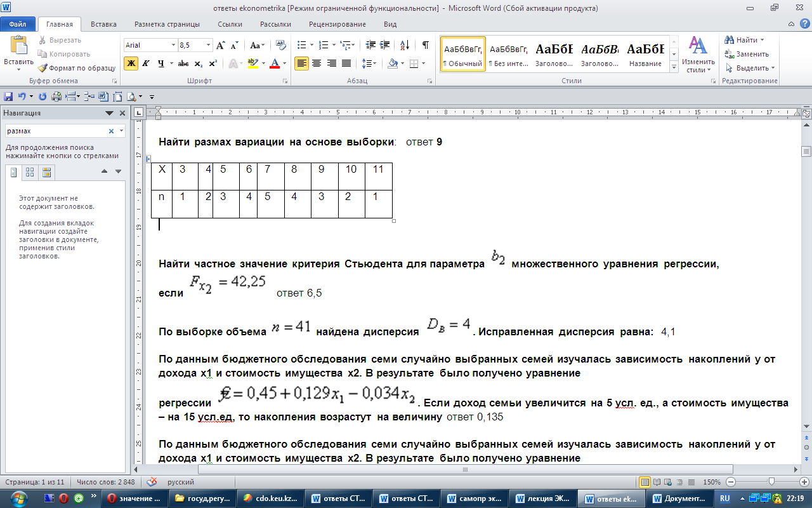812x508 pixels.
Task: Click the Paste (Вставить) icon
Action: [x=18, y=45]
